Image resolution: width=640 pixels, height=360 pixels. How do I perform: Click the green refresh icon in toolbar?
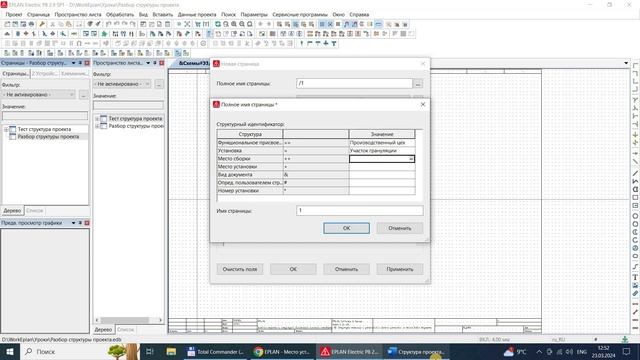(218, 24)
